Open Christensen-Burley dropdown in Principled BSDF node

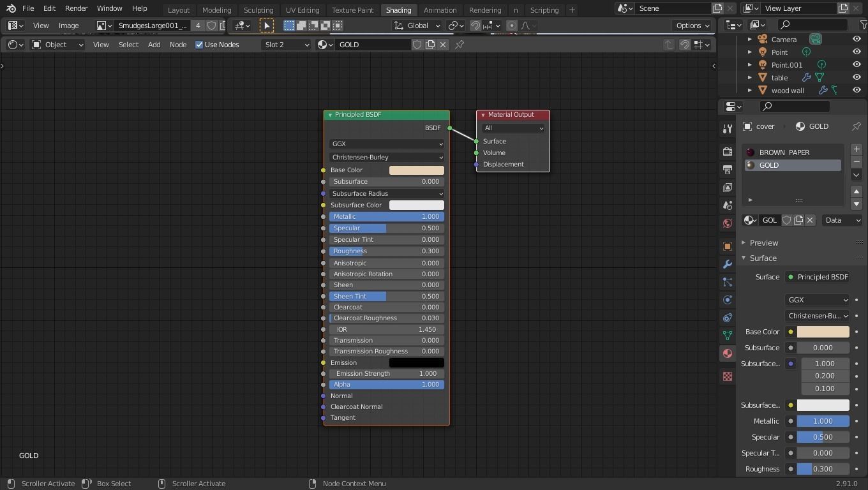387,157
